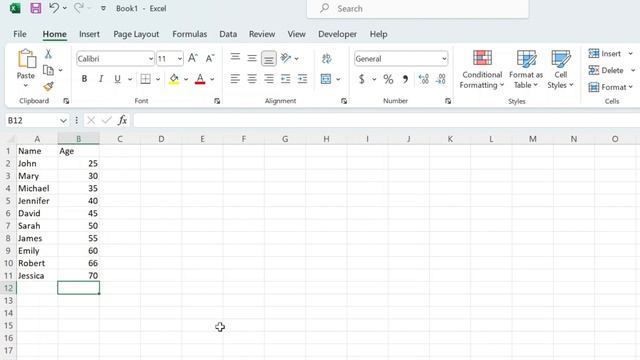The width and height of the screenshot is (640, 360).
Task: Decrease font size with the small A icon
Action: click(210, 58)
